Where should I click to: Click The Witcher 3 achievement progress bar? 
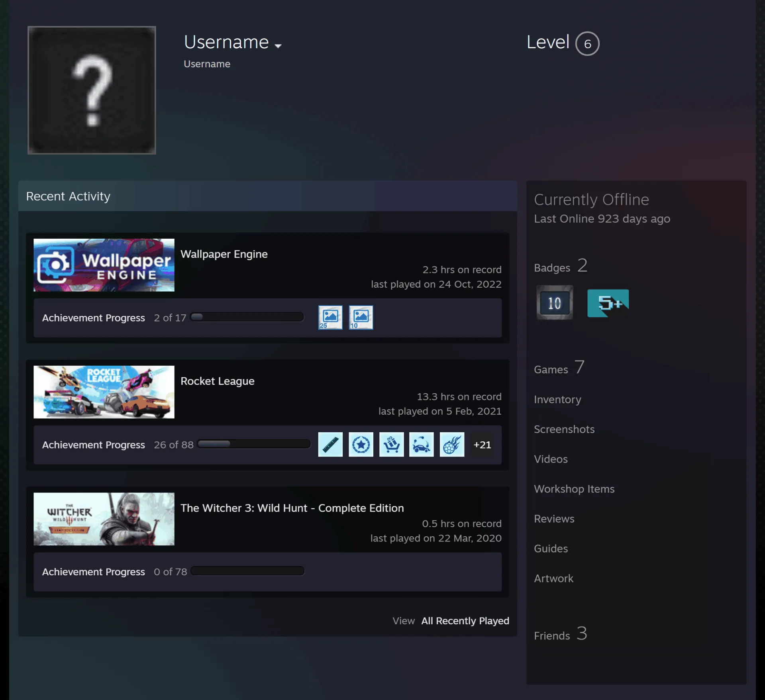click(x=247, y=571)
